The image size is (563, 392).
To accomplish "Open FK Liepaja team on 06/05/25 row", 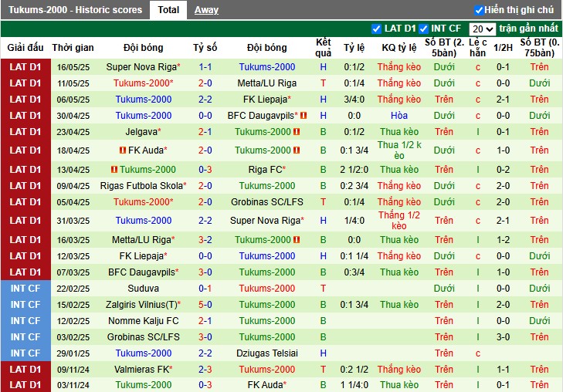I will tap(265, 100).
